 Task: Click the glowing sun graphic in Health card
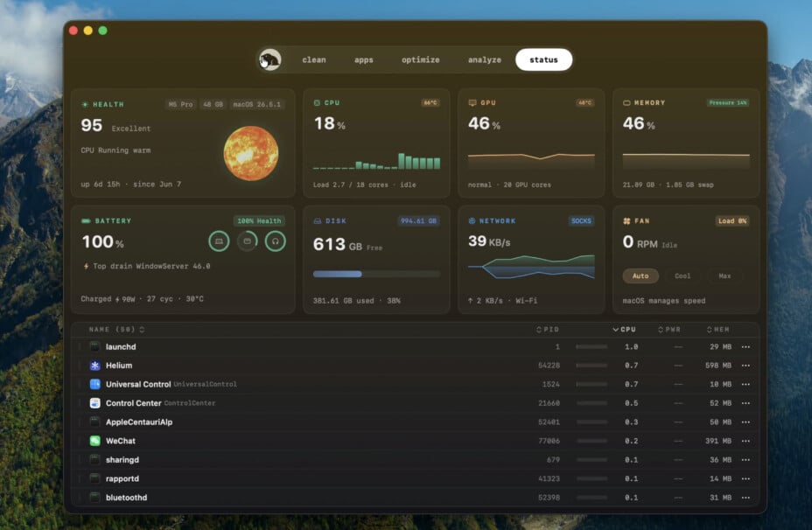pyautogui.click(x=251, y=153)
